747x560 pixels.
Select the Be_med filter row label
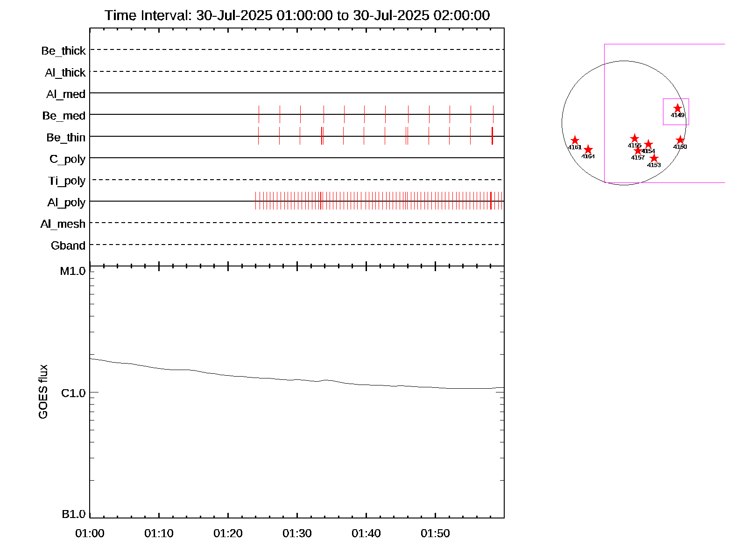tap(64, 116)
